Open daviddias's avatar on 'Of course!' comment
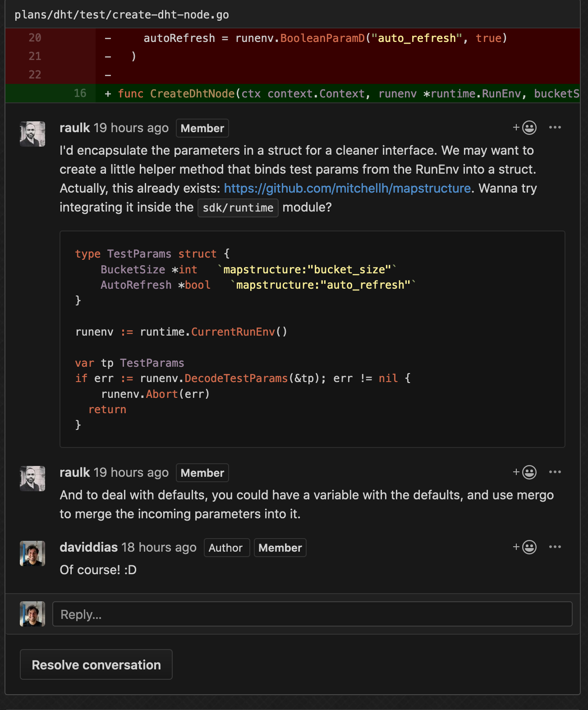Screen dimensions: 588x710 (x=32, y=553)
